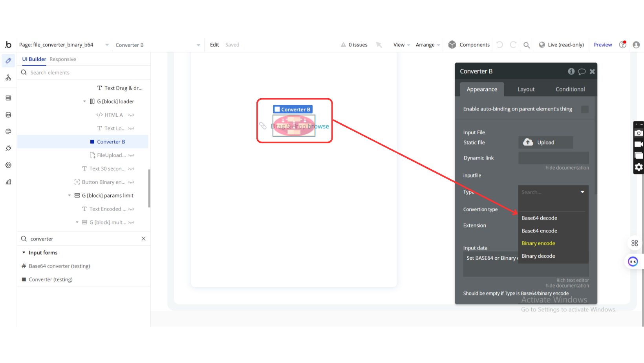Open the Converter B comments bubble icon
644x363 pixels.
pyautogui.click(x=582, y=71)
